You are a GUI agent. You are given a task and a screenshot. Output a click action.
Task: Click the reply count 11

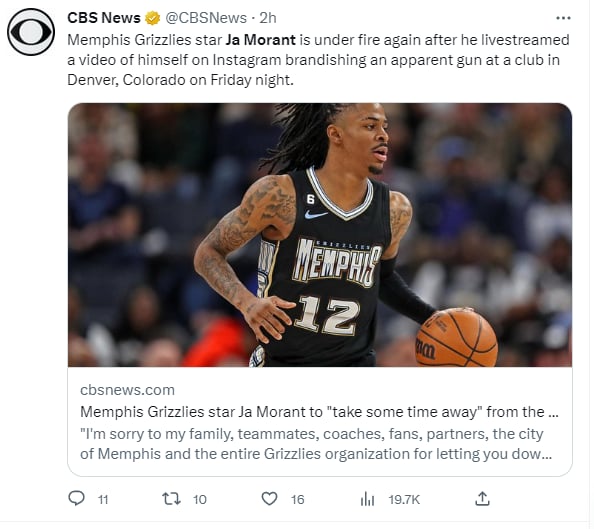[103, 500]
